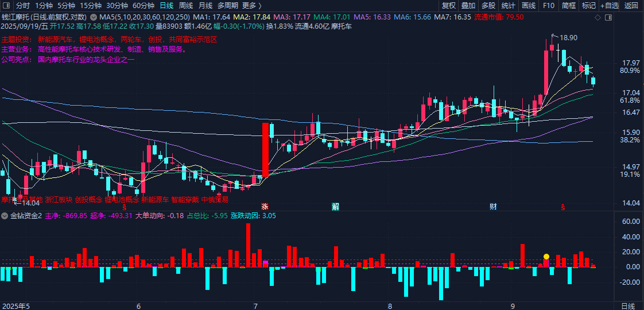Click the 9 month axis label
The width and height of the screenshot is (644, 310).
tap(512, 306)
